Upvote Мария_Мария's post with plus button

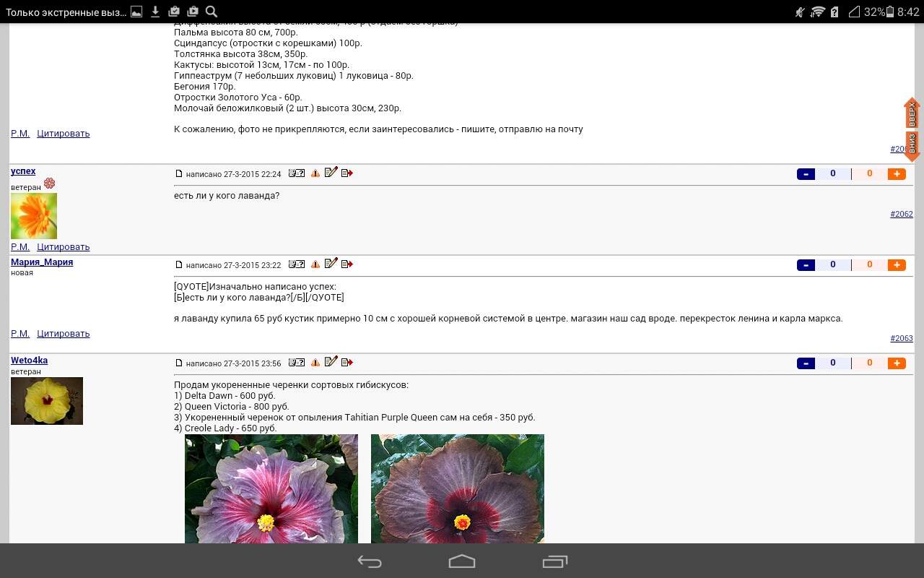coord(897,265)
